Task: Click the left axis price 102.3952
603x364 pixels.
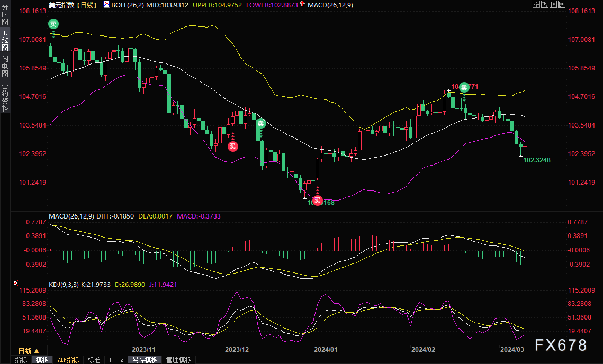Action: [33, 153]
